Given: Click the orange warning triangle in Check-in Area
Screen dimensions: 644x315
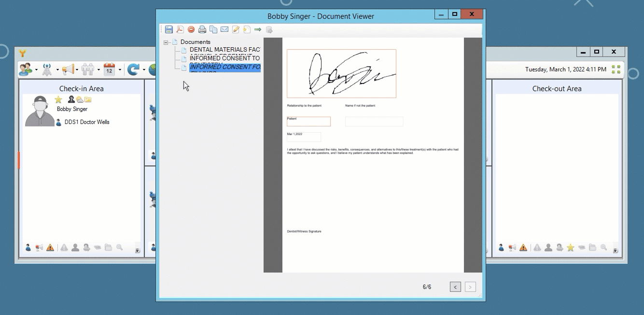Looking at the screenshot, I should (x=50, y=247).
